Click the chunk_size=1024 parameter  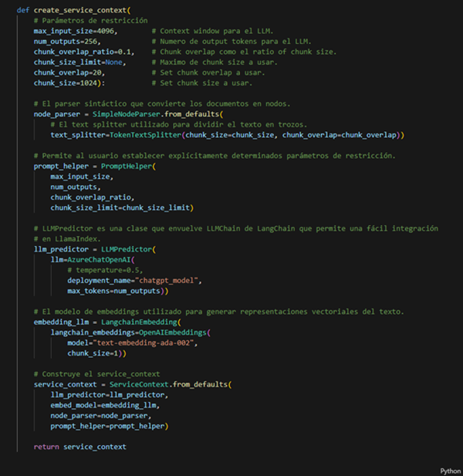coord(66,83)
